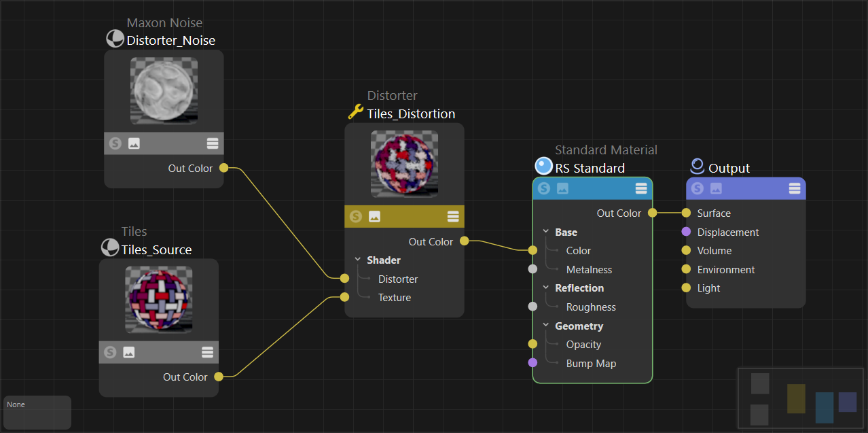Click the solo icon on RS Standard node
The height and width of the screenshot is (433, 868).
[544, 189]
